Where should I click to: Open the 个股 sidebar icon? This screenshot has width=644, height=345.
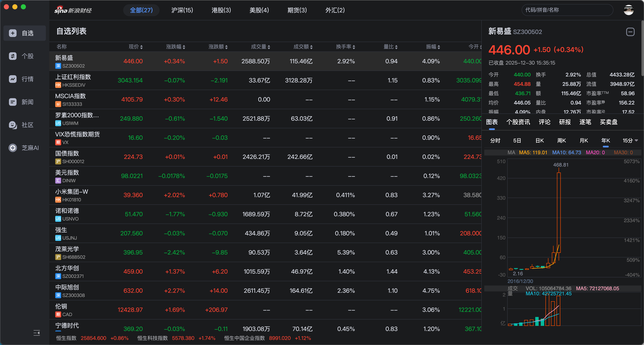[x=13, y=56]
